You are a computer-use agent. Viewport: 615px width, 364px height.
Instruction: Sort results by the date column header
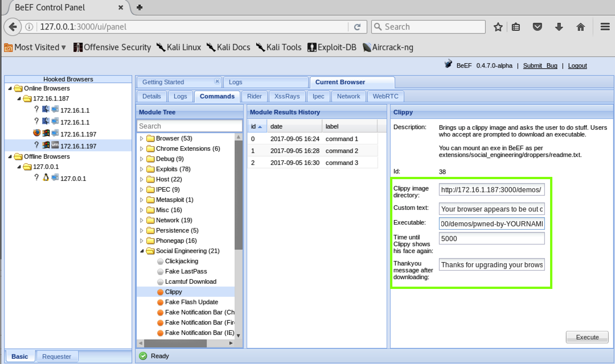tap(294, 127)
